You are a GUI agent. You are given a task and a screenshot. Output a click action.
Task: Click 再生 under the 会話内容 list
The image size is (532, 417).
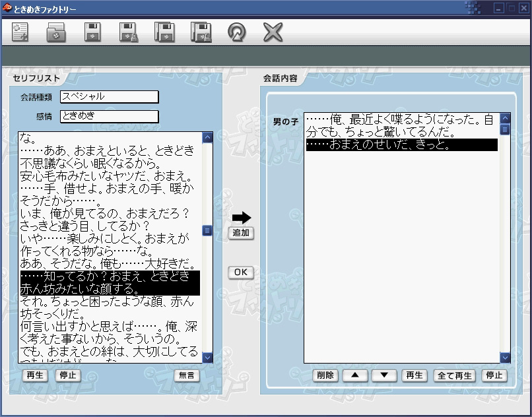(x=415, y=375)
